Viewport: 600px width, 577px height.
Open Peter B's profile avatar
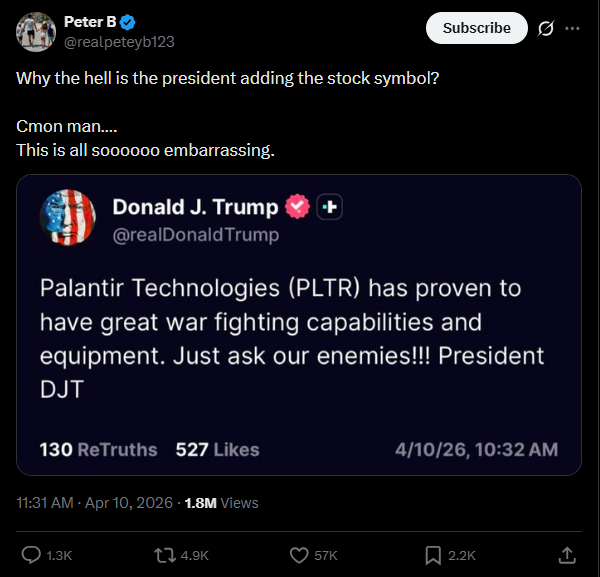[36, 31]
